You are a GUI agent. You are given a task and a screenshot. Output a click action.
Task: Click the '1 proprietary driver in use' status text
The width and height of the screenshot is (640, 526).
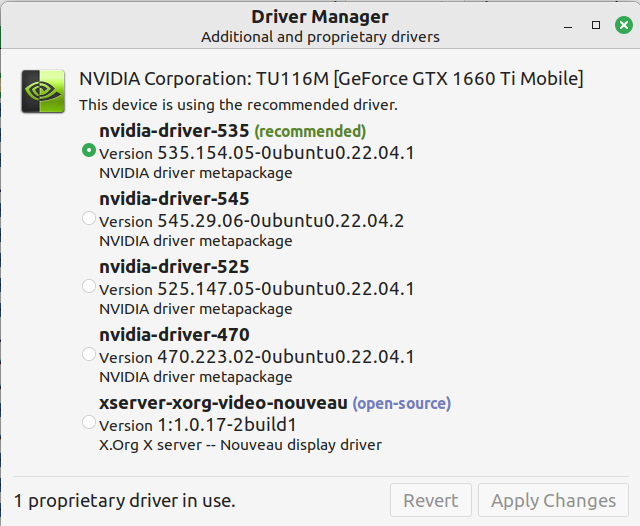click(125, 500)
